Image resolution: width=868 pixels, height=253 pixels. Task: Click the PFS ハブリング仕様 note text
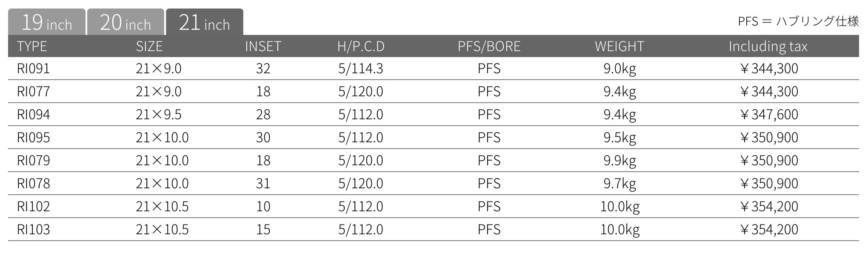(x=798, y=21)
